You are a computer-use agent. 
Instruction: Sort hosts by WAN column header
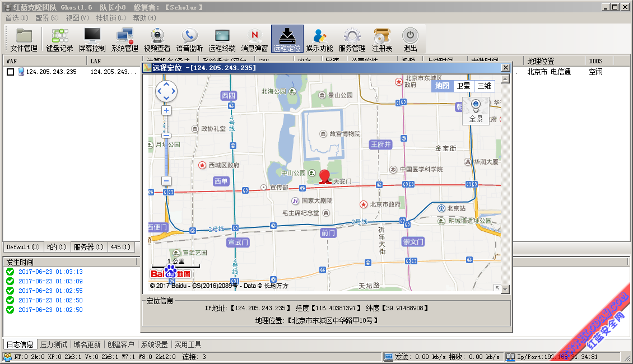(45, 61)
